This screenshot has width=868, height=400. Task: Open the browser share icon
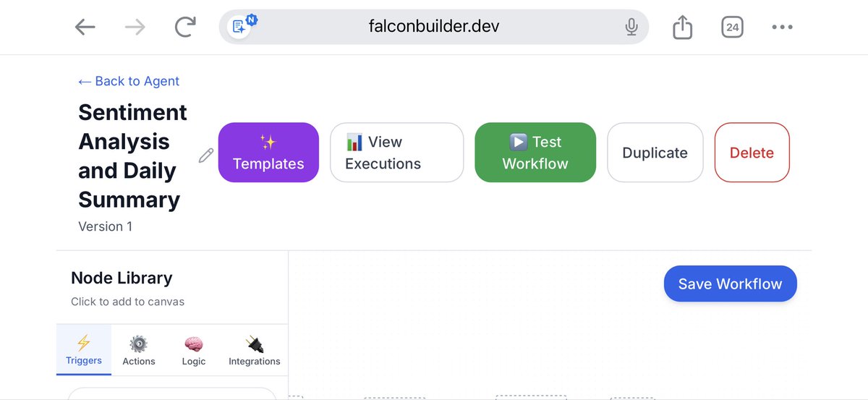pyautogui.click(x=682, y=27)
